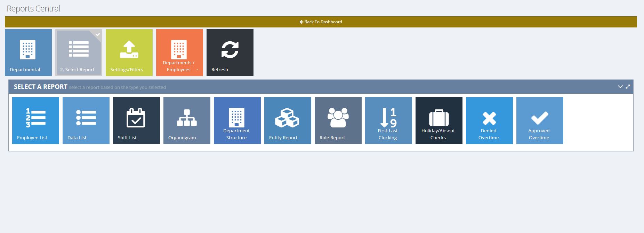Collapse the Select a Report panel

(620, 87)
